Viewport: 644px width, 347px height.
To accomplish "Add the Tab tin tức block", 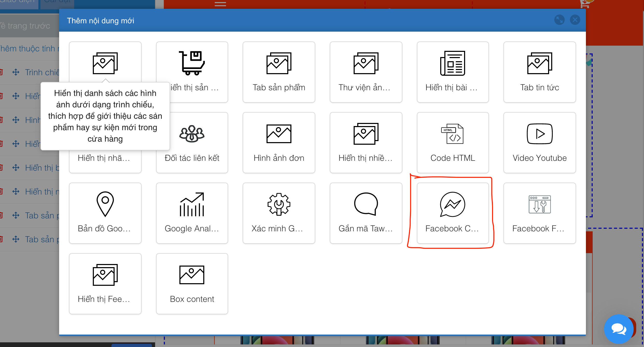I will click(x=540, y=72).
